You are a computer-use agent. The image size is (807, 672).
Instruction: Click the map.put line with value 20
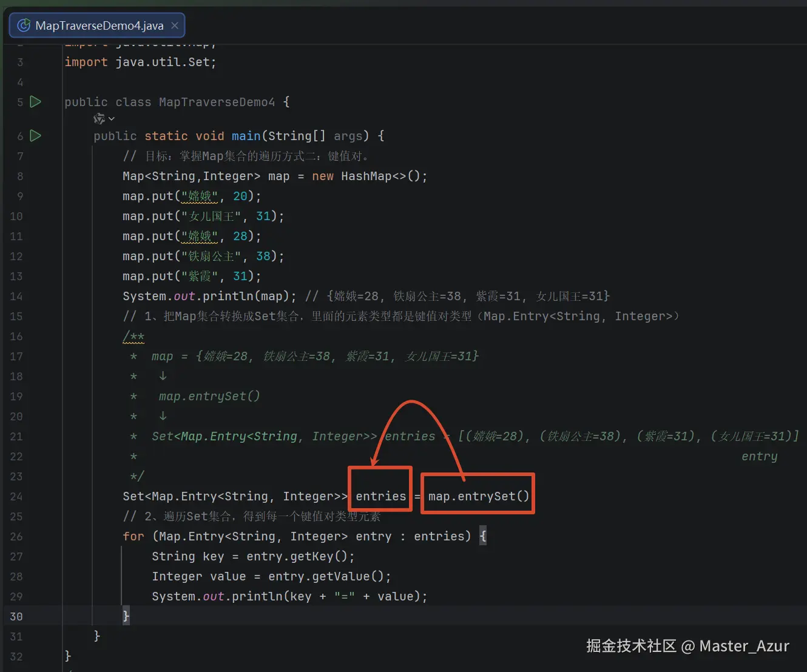(192, 196)
